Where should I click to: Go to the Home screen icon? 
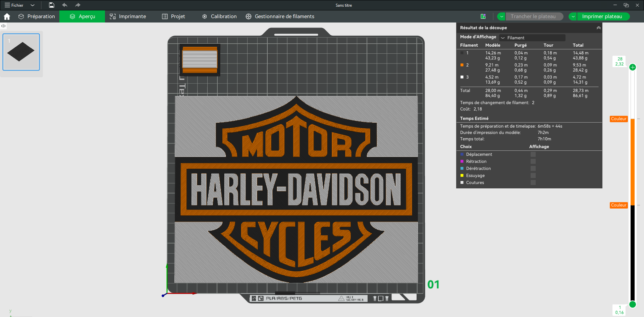click(x=7, y=16)
